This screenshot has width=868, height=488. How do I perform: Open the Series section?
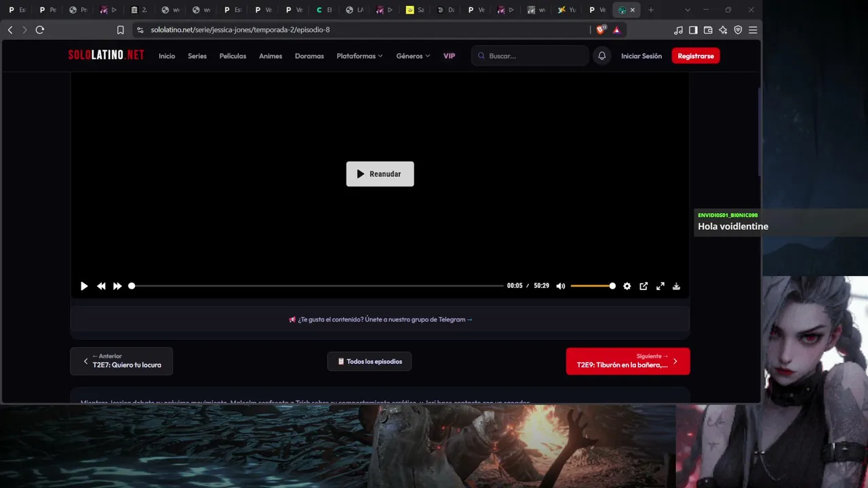[x=197, y=56]
